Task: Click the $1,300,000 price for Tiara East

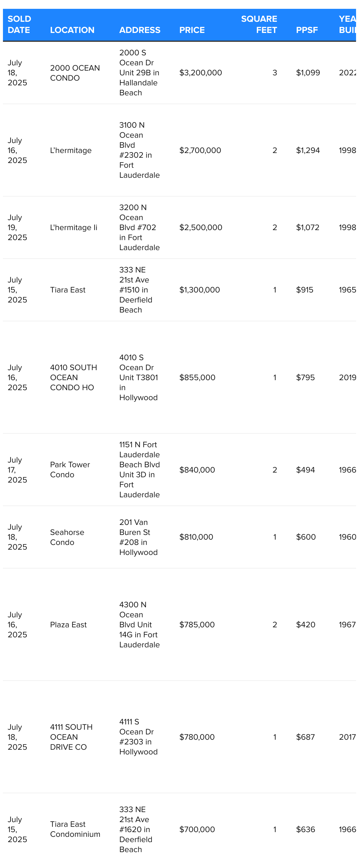Action: [200, 290]
